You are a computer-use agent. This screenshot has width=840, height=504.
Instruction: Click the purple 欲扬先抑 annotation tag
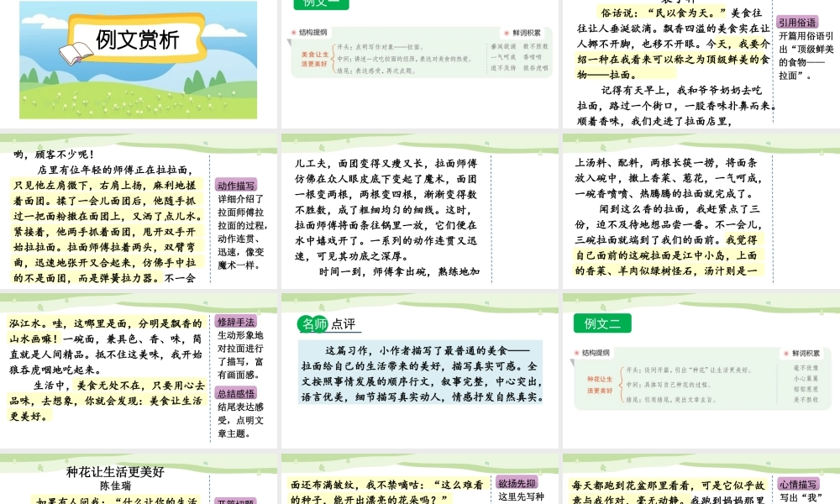[517, 483]
